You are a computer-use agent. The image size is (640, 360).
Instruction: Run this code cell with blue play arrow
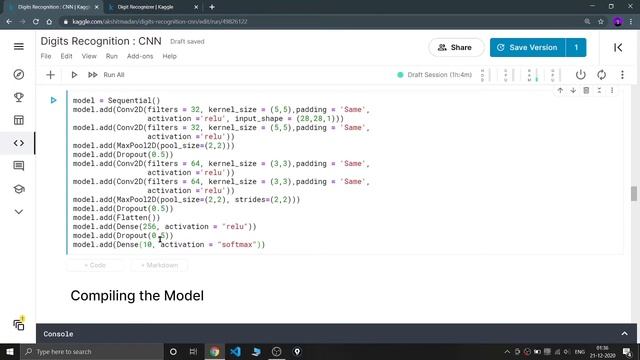[53, 100]
